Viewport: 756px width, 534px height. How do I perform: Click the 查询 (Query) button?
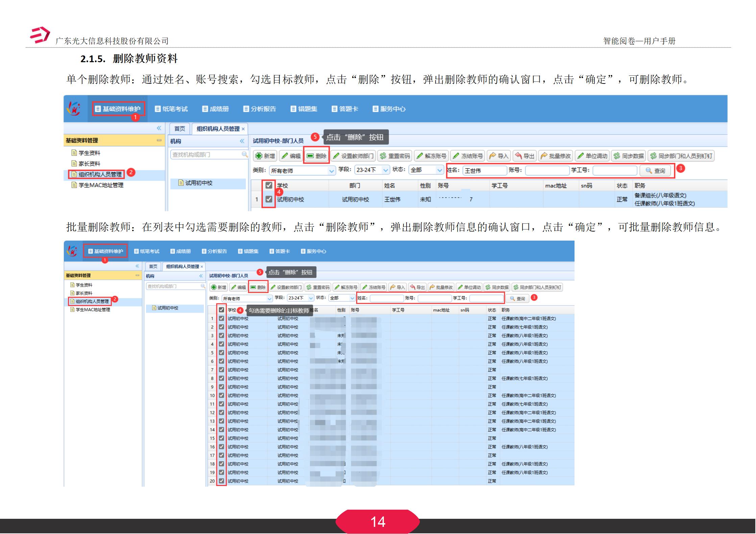point(656,171)
